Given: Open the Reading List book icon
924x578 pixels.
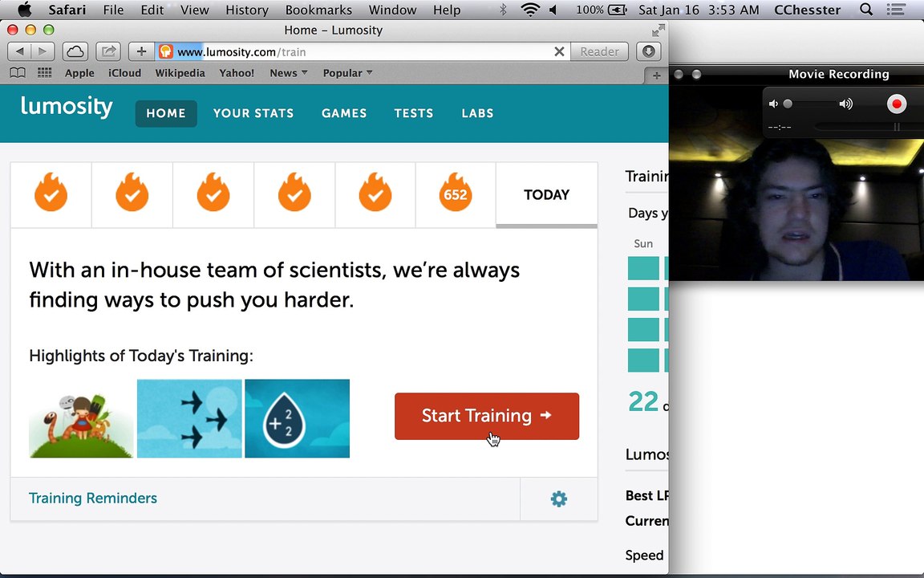Looking at the screenshot, I should coord(18,72).
